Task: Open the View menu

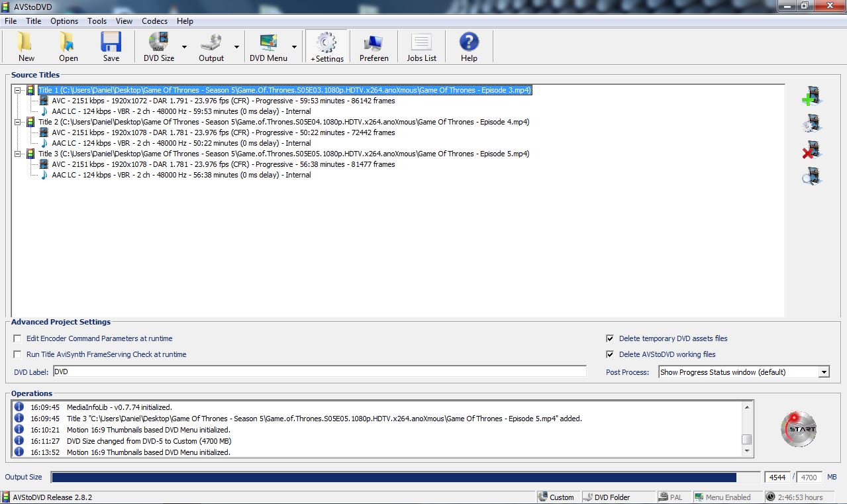Action: pos(124,21)
